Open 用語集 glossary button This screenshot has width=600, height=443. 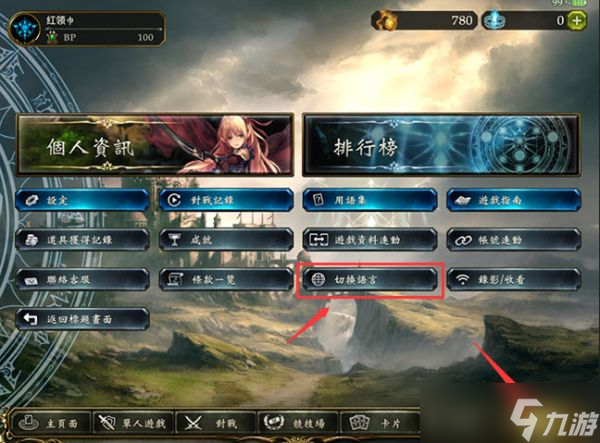(370, 200)
